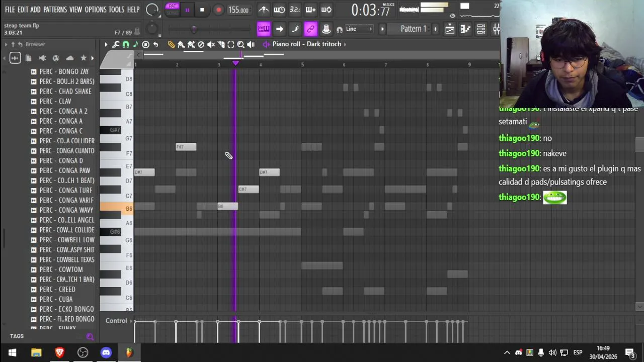644x362 pixels.
Task: Open the channel rack view icon
Action: 481,29
